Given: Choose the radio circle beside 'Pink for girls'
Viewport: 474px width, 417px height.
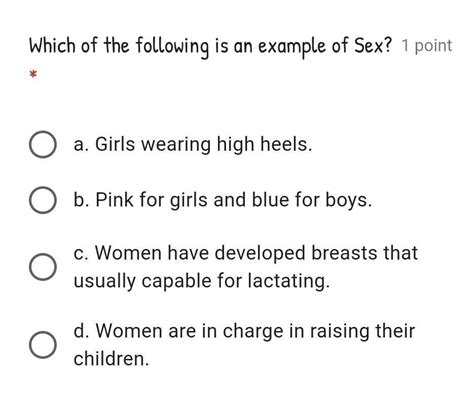Looking at the screenshot, I should click(43, 200).
